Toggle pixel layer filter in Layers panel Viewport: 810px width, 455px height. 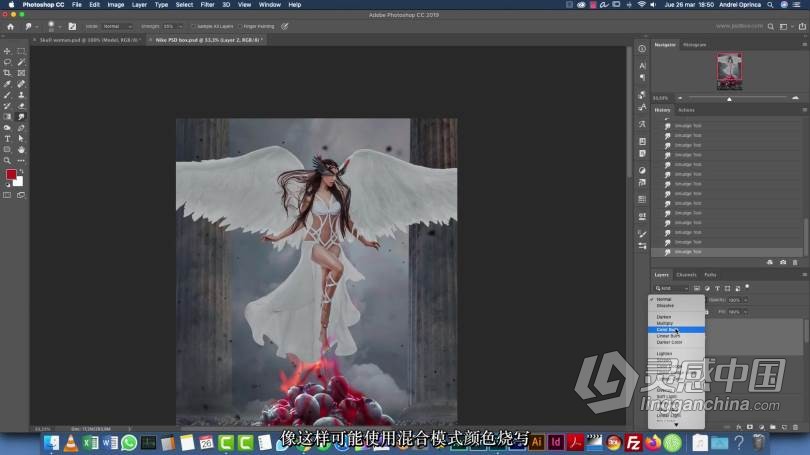[x=697, y=288]
